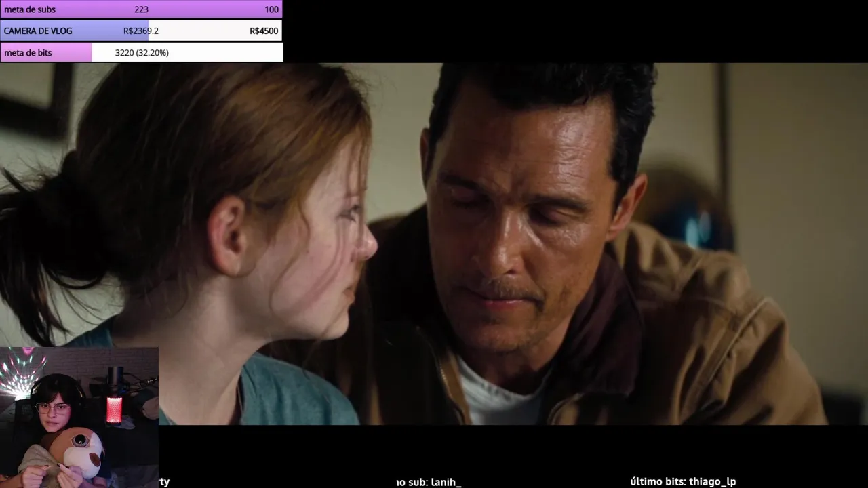Viewport: 868px width, 488px height.
Task: Click the '100' subs target number
Action: coord(271,9)
